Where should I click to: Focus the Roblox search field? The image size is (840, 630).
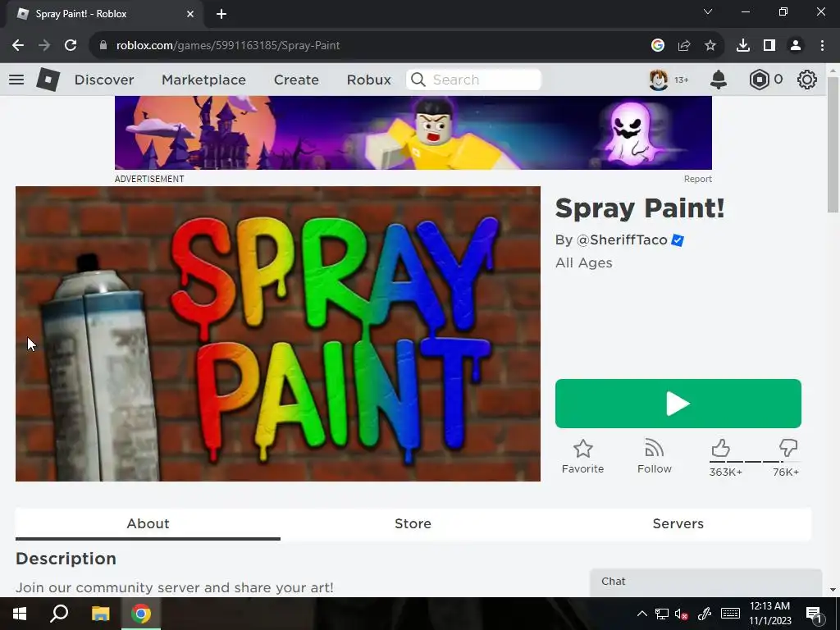click(x=473, y=80)
